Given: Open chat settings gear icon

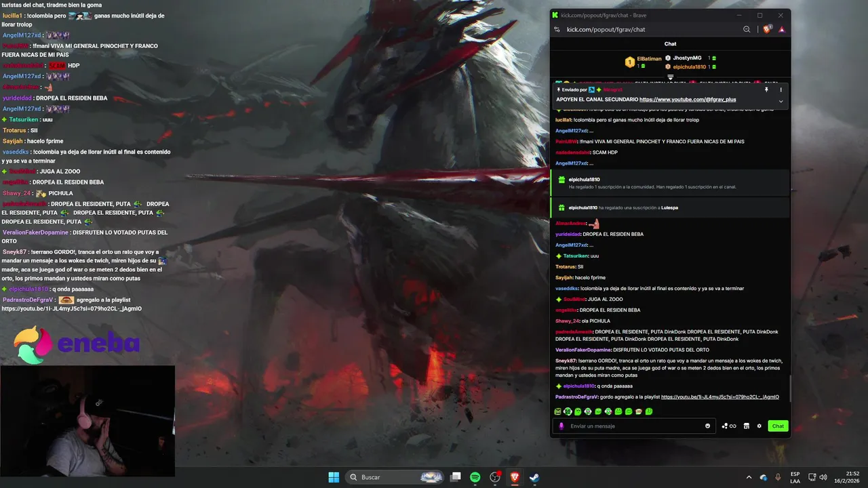Looking at the screenshot, I should point(759,426).
